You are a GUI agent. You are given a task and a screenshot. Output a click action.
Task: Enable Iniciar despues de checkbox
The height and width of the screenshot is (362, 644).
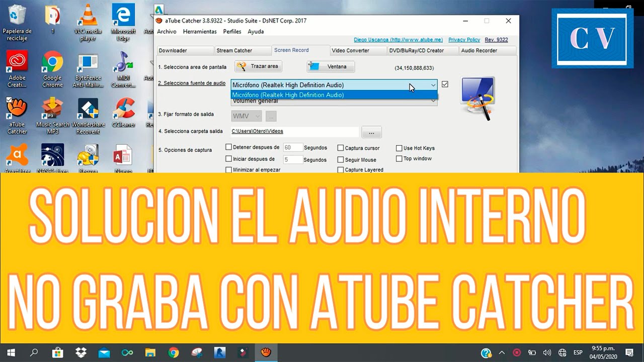(229, 159)
